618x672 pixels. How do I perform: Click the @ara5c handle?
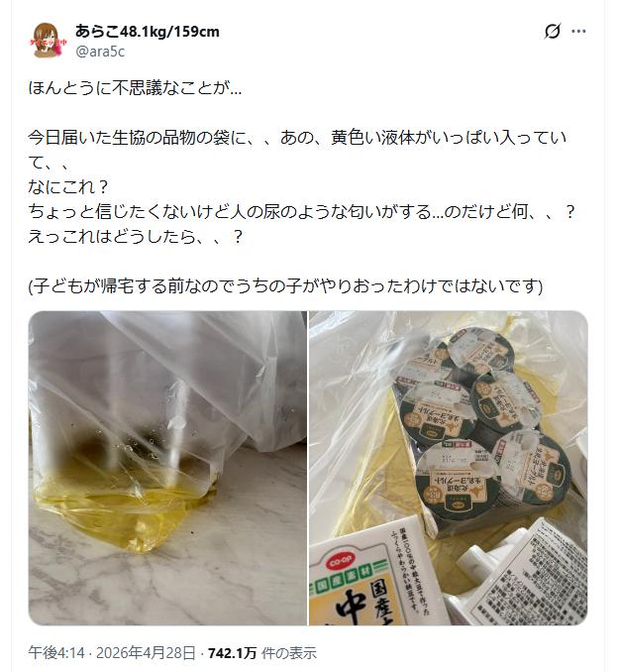tap(100, 52)
